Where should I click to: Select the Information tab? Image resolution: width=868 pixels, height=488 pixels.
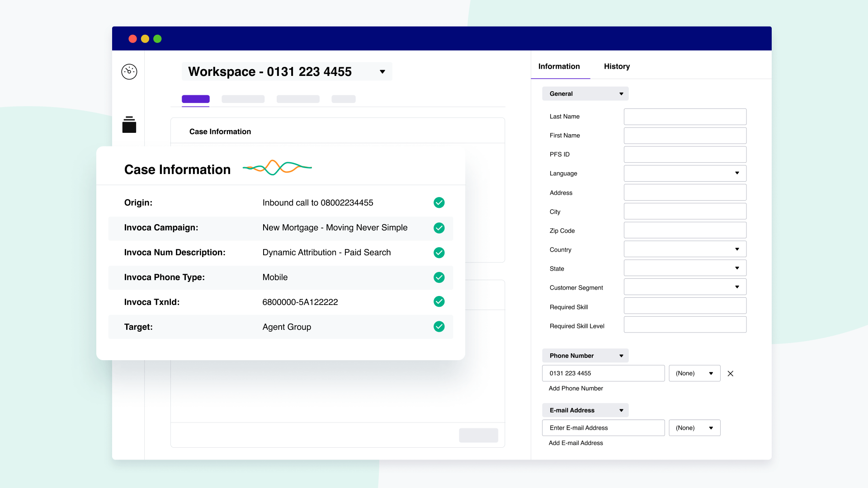pos(559,66)
